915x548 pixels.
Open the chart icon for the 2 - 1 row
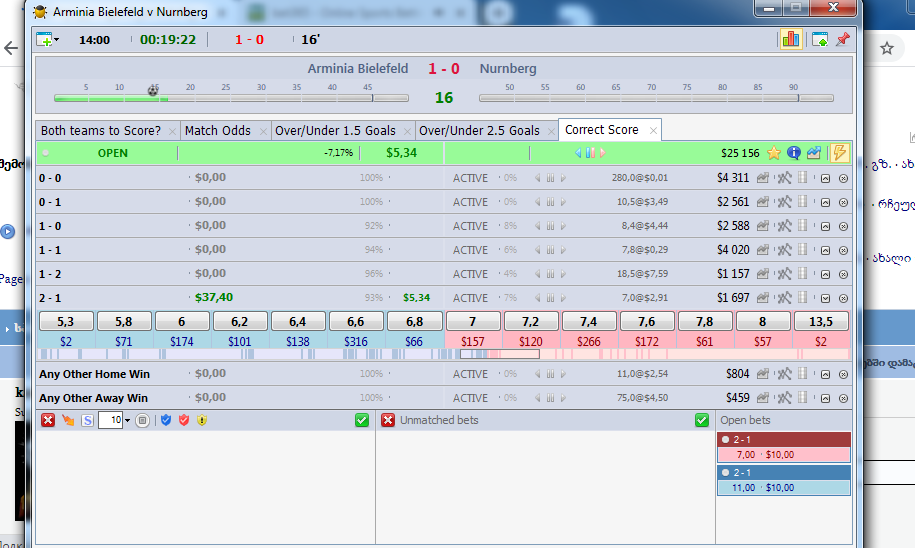click(x=763, y=298)
